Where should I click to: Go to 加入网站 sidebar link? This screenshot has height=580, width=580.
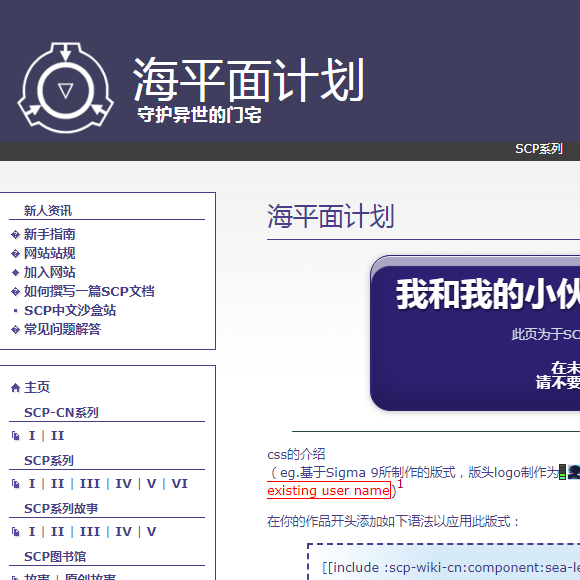coord(50,272)
